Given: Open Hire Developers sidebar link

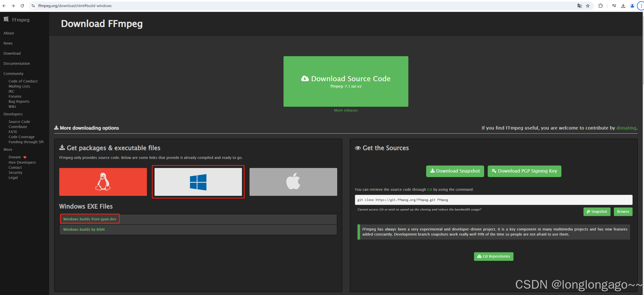Looking at the screenshot, I should point(22,162).
